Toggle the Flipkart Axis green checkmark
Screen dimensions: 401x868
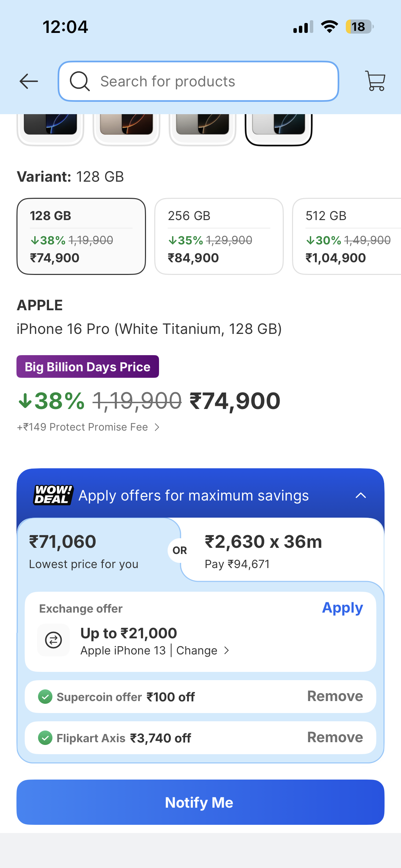[x=45, y=738]
